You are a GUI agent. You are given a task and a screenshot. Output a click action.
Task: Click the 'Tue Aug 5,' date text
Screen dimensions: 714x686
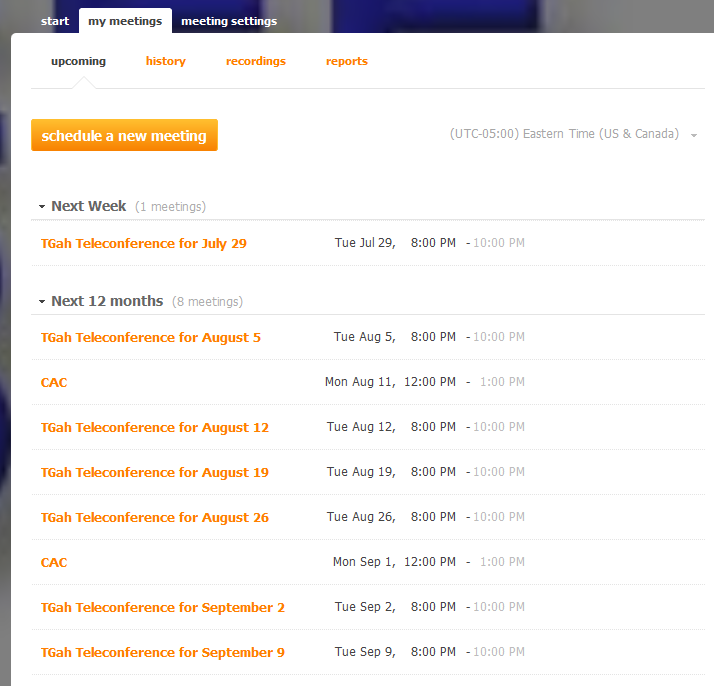coord(365,336)
